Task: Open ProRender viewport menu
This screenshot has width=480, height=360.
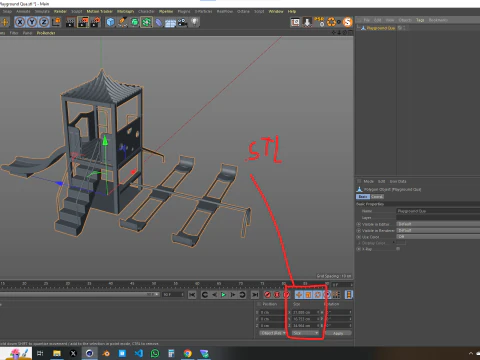Action: (x=46, y=33)
